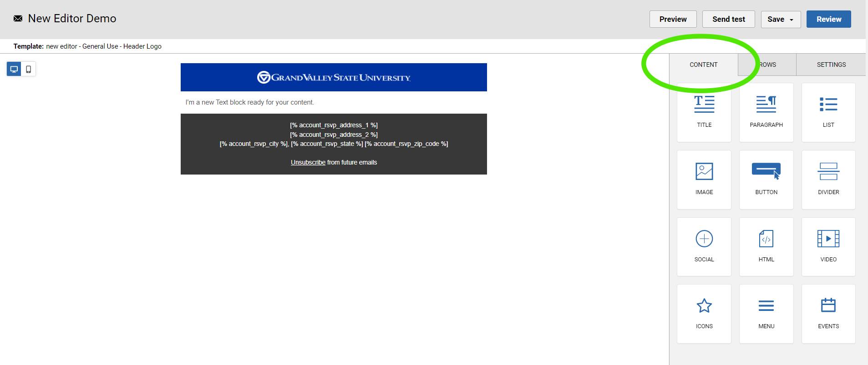Click the Grand Valley State University header logo
The image size is (868, 365).
click(334, 77)
